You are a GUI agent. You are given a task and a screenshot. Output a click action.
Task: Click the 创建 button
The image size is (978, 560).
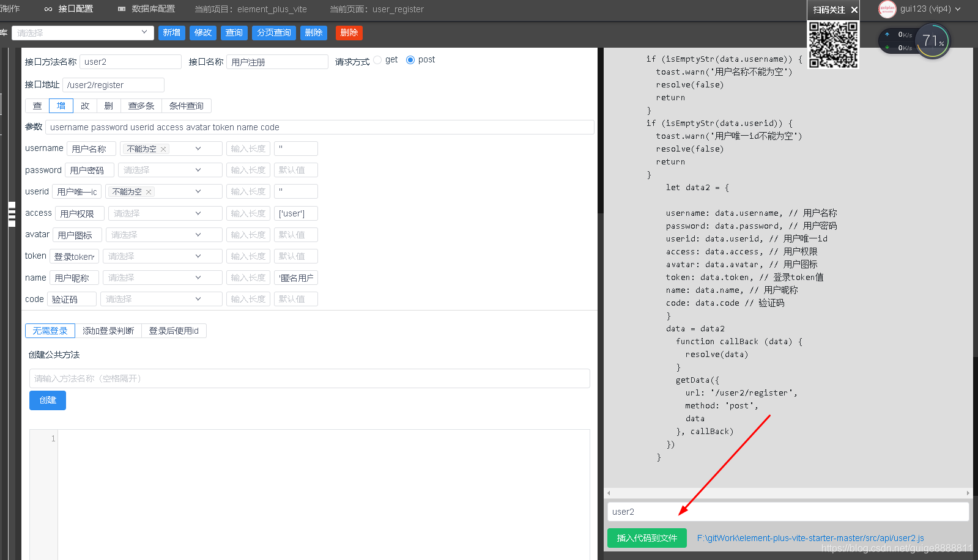pyautogui.click(x=48, y=400)
